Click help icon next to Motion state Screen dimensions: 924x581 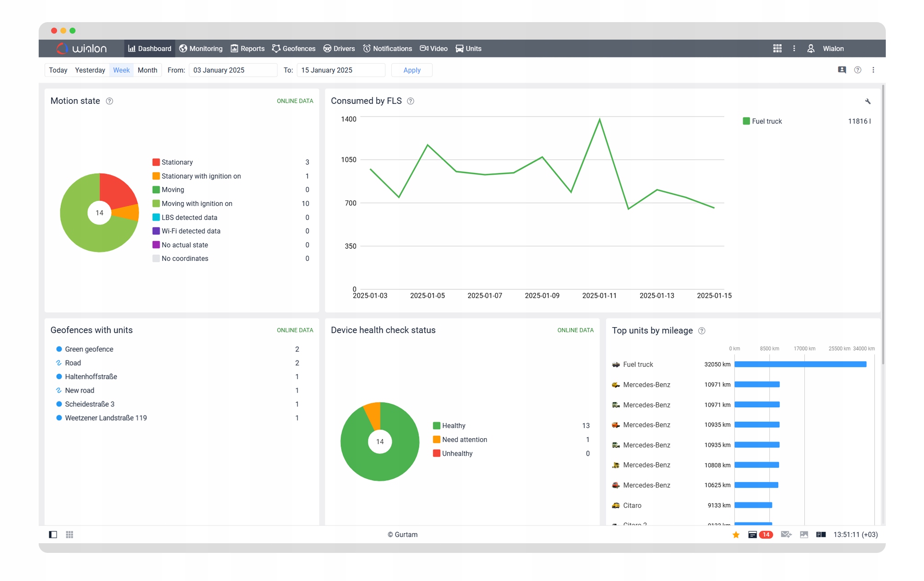pos(110,101)
